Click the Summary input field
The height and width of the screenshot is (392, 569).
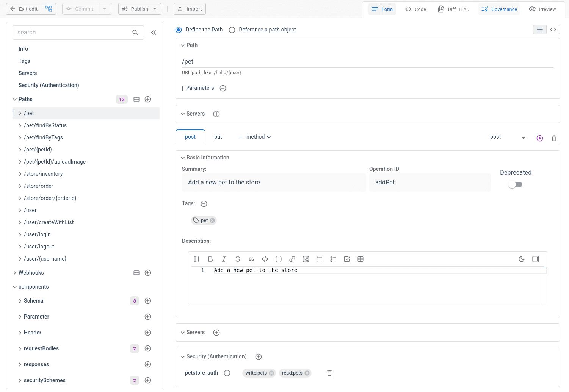click(274, 183)
